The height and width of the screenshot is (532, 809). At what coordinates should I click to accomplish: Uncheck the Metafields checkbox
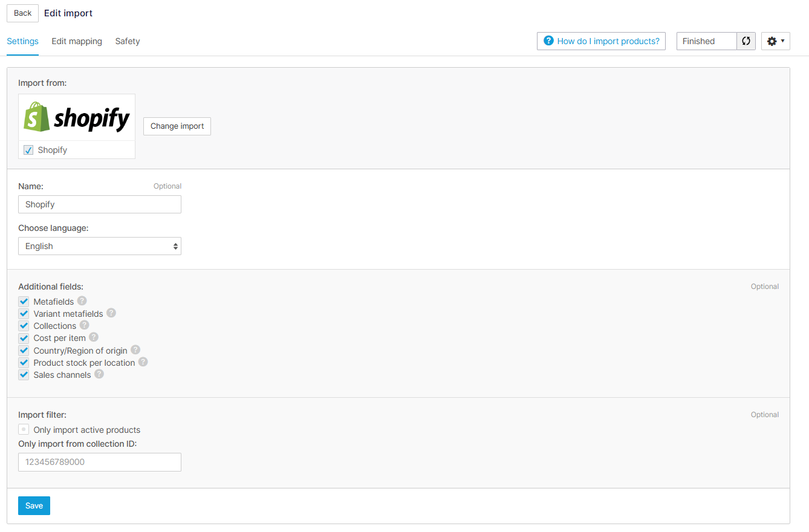(x=24, y=302)
